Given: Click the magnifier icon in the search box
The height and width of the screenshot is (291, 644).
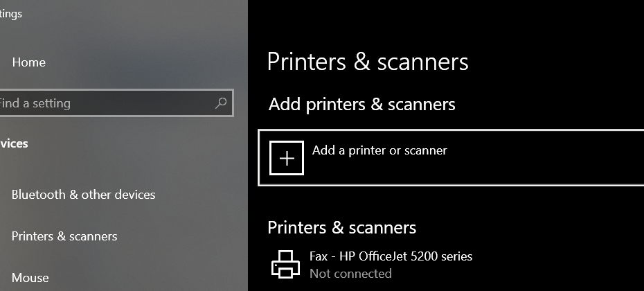Looking at the screenshot, I should click(221, 103).
